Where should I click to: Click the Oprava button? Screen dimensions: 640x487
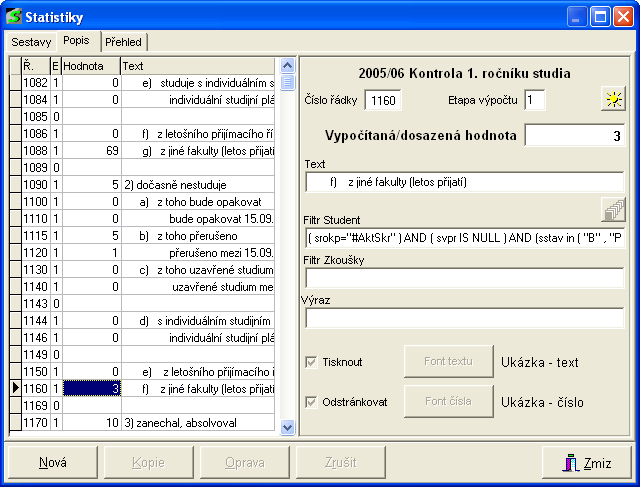pos(244,462)
